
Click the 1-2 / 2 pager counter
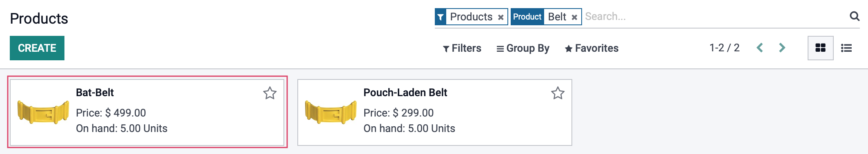[724, 48]
